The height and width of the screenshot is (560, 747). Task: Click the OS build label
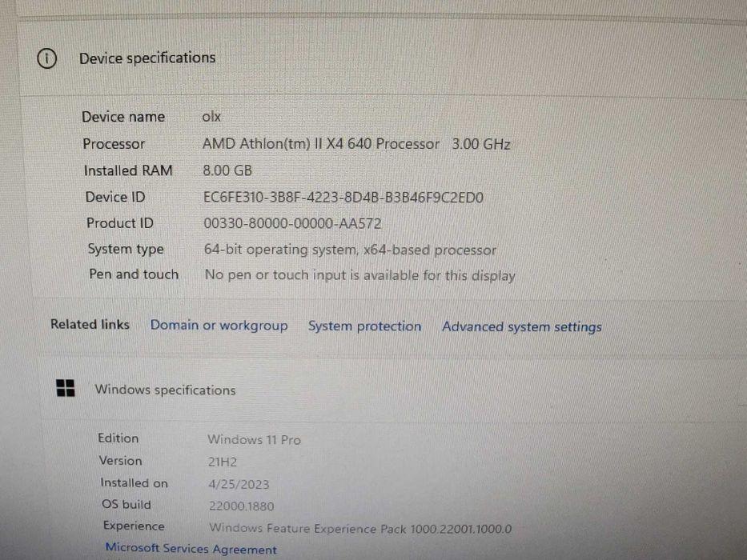pos(127,504)
